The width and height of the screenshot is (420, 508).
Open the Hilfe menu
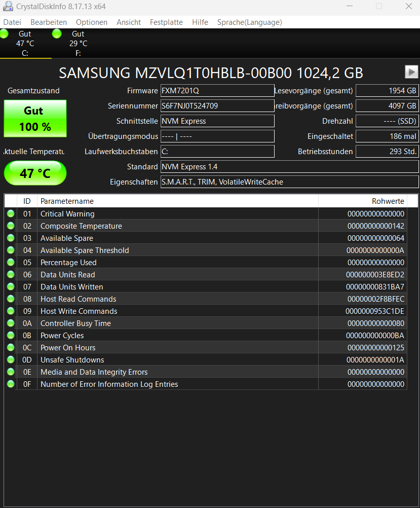(x=200, y=22)
